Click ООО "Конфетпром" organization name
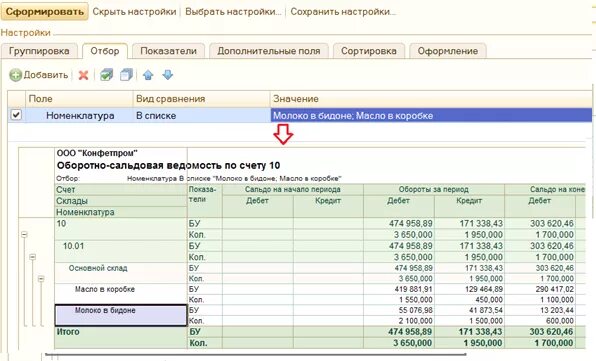596x361 pixels. 97,153
